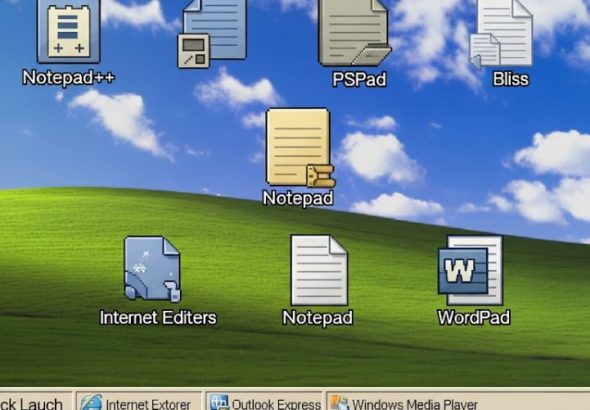Open the Notepad++ desktop icon
The width and height of the screenshot is (590, 410).
tap(68, 32)
